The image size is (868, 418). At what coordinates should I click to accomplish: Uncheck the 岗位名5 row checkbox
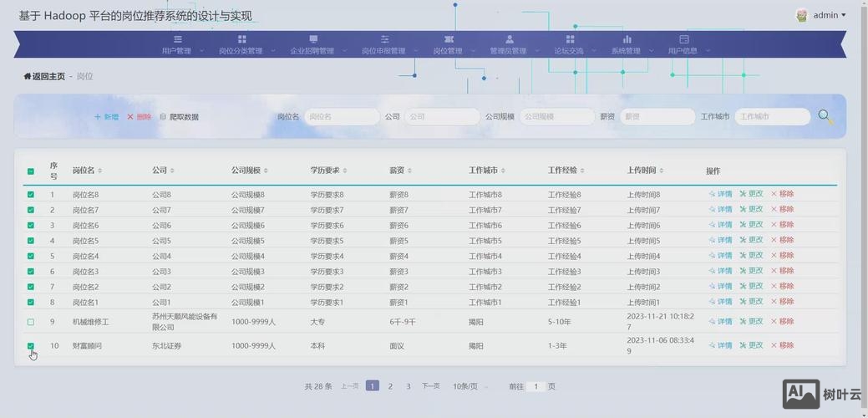(x=31, y=240)
